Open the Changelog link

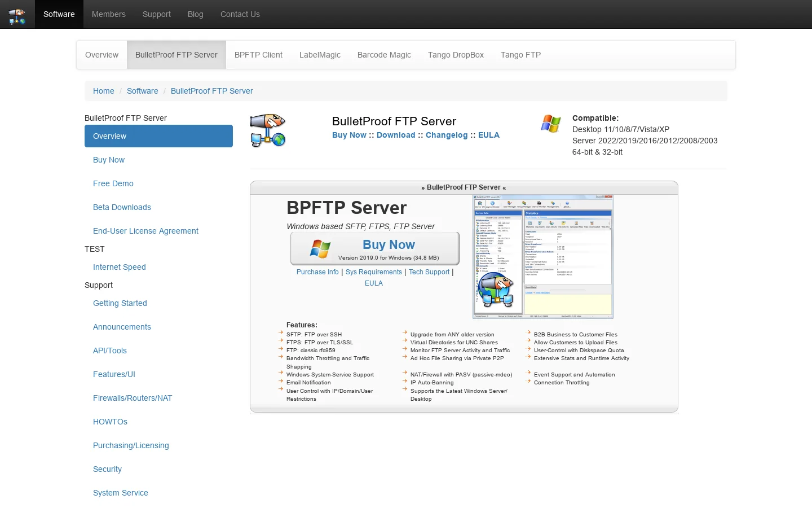tap(447, 135)
